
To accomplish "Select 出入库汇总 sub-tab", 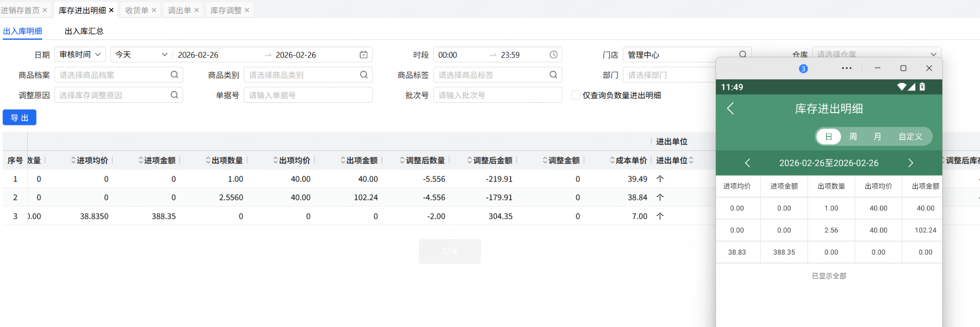I will click(x=84, y=31).
